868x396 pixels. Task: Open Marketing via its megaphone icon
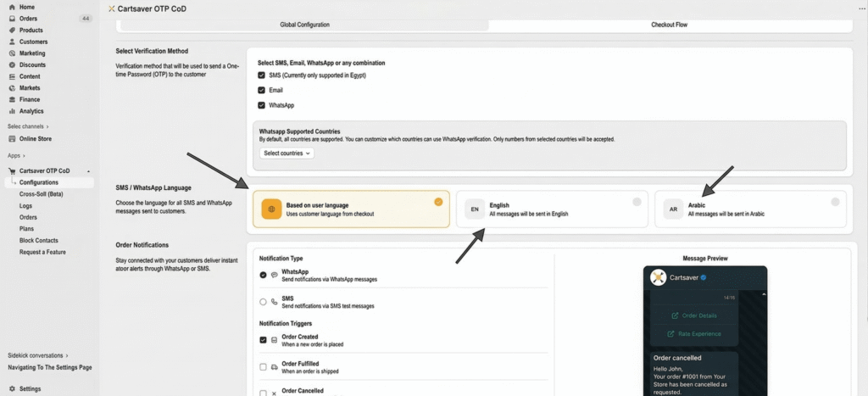12,53
